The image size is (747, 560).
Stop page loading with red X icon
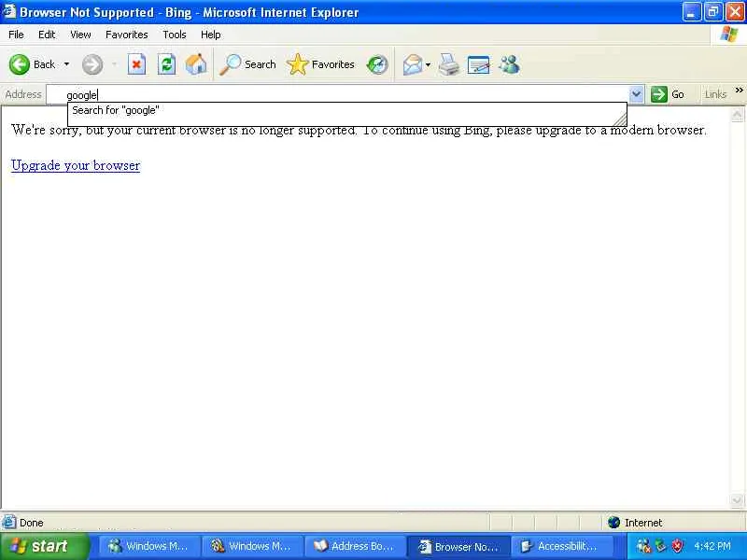[136, 64]
